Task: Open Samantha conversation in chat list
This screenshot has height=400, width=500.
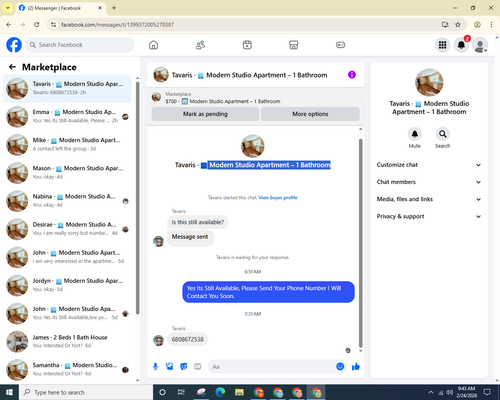Action: [67, 370]
